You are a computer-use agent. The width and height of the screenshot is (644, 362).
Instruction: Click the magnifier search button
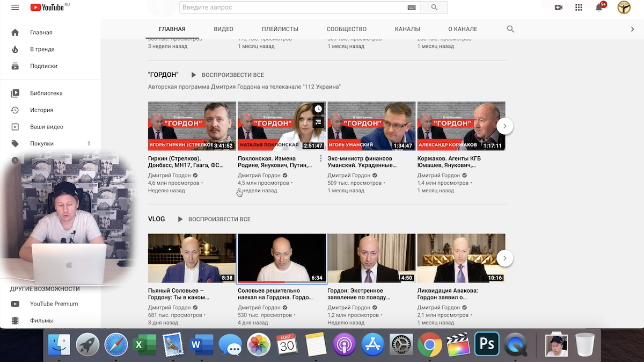[x=434, y=8]
